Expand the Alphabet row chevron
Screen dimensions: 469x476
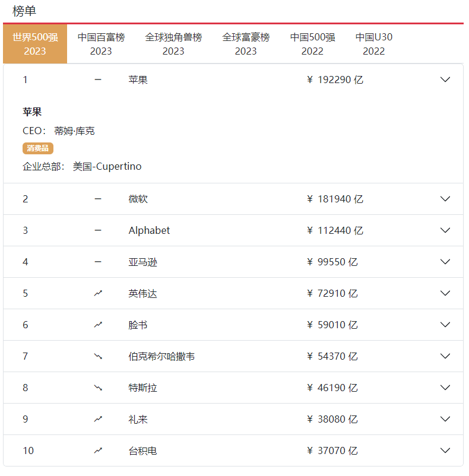445,230
